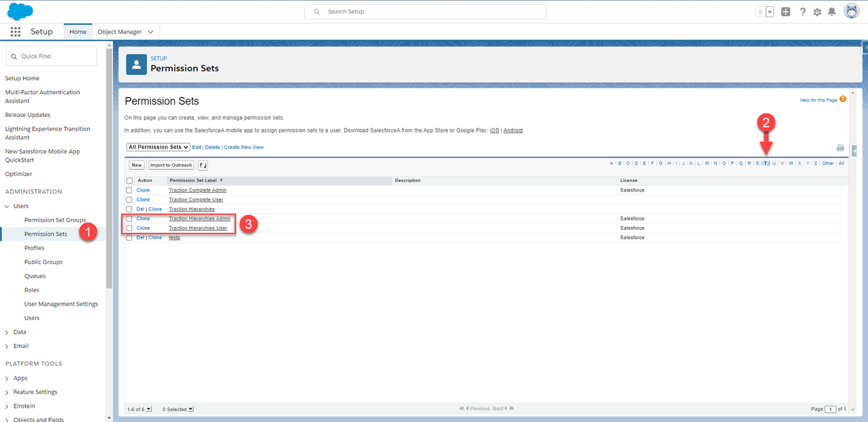
Task: Go to the first page arrow
Action: (463, 408)
